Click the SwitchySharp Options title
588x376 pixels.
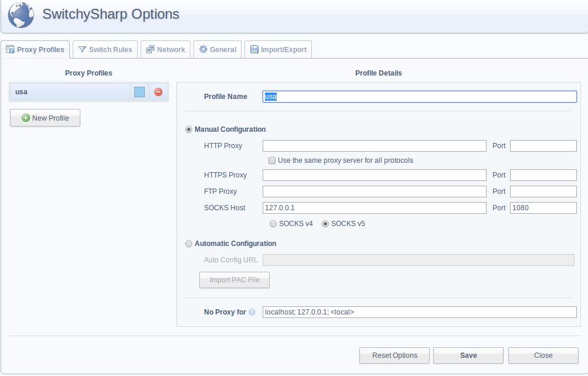[x=111, y=14]
